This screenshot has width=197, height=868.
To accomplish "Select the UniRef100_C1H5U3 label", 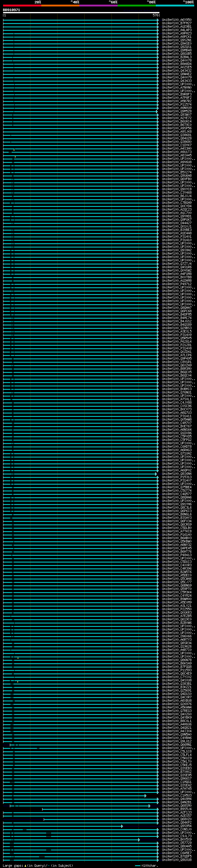I will coord(177,796).
